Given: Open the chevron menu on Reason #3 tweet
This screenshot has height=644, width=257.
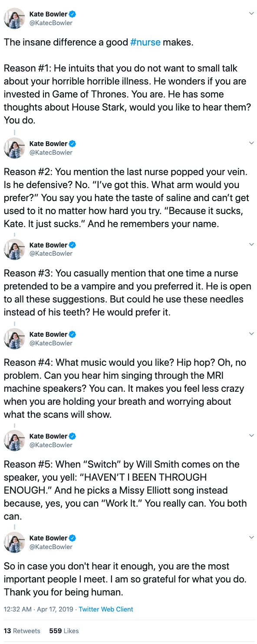Looking at the screenshot, I should coord(251,244).
